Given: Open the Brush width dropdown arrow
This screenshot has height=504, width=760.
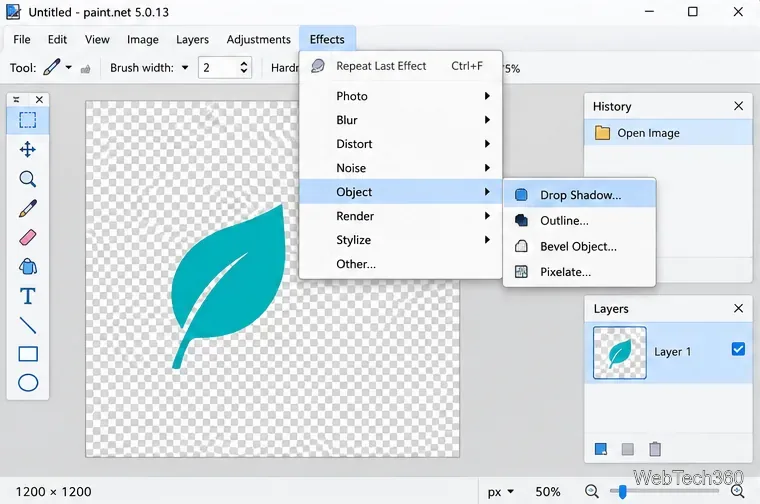Looking at the screenshot, I should [x=185, y=67].
